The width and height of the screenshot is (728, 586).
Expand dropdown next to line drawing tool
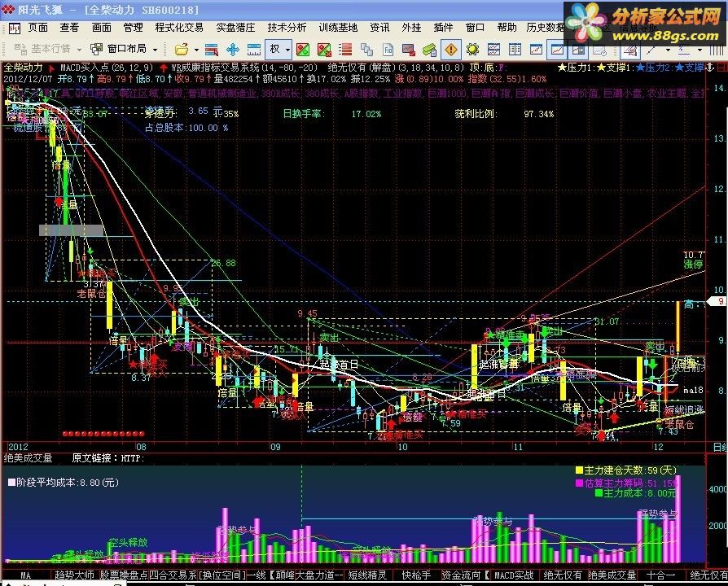point(668,50)
